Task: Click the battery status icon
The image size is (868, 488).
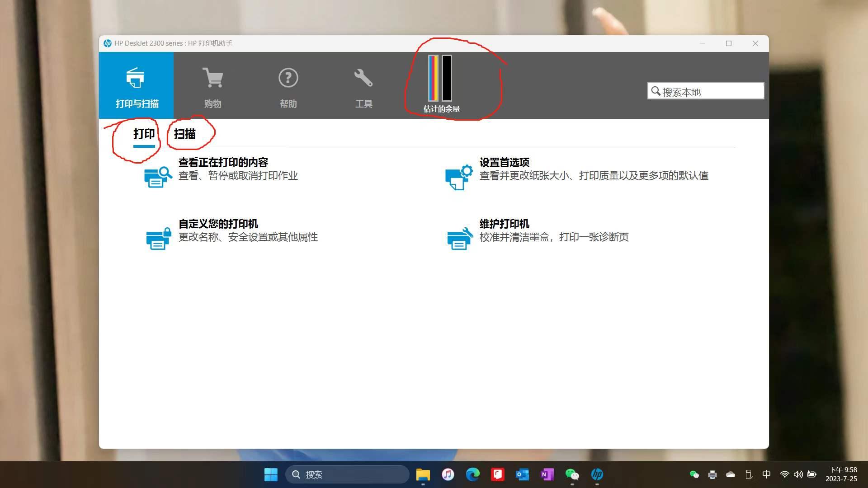Action: (x=812, y=474)
